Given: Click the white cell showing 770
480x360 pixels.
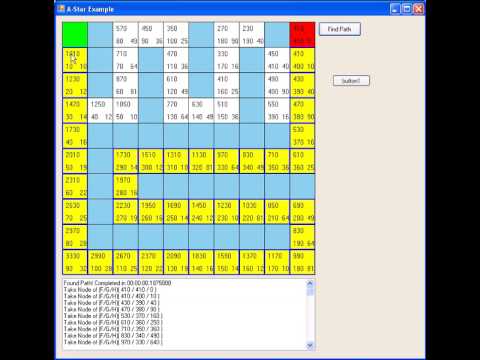Looking at the screenshot, I should pos(176,111).
